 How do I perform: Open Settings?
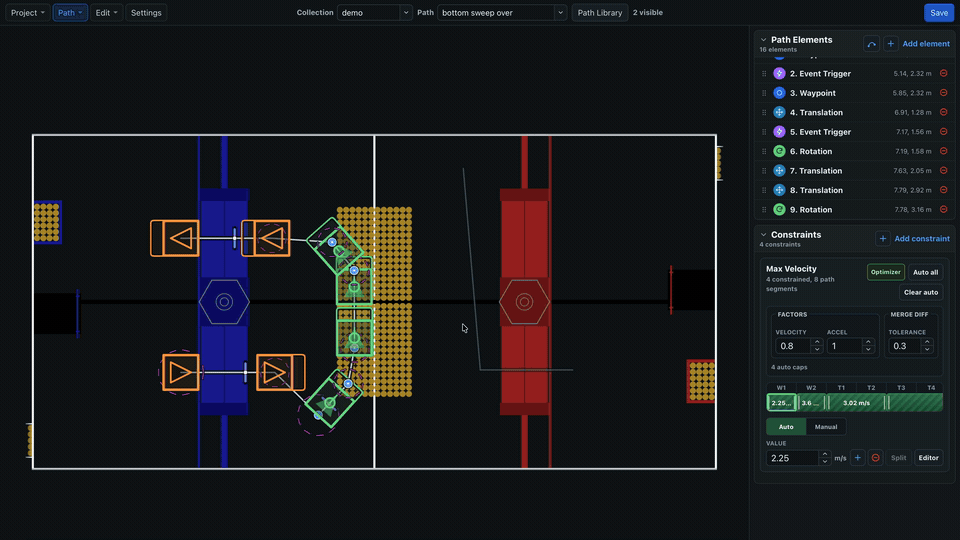[x=146, y=12]
